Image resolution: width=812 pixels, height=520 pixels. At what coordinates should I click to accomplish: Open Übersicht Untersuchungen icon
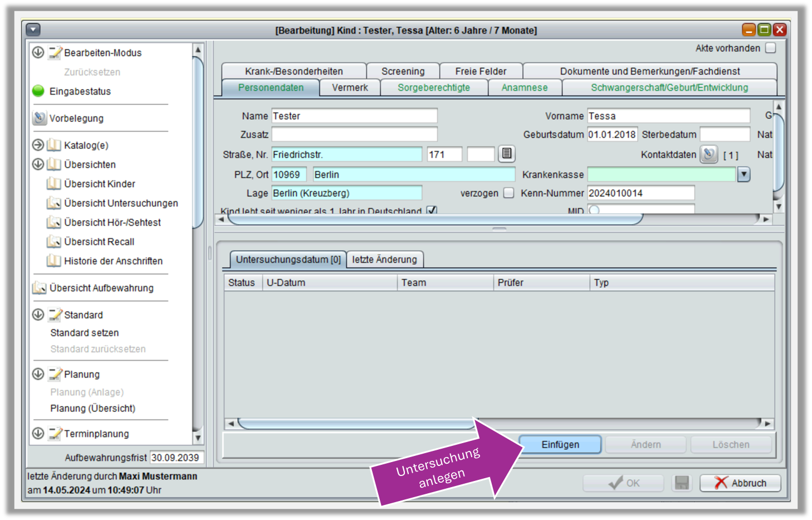(x=53, y=203)
